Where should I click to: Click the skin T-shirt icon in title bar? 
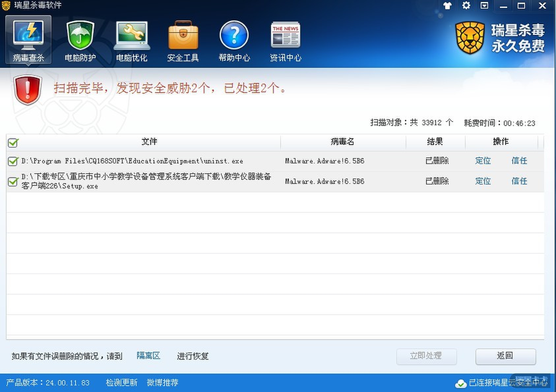click(448, 6)
